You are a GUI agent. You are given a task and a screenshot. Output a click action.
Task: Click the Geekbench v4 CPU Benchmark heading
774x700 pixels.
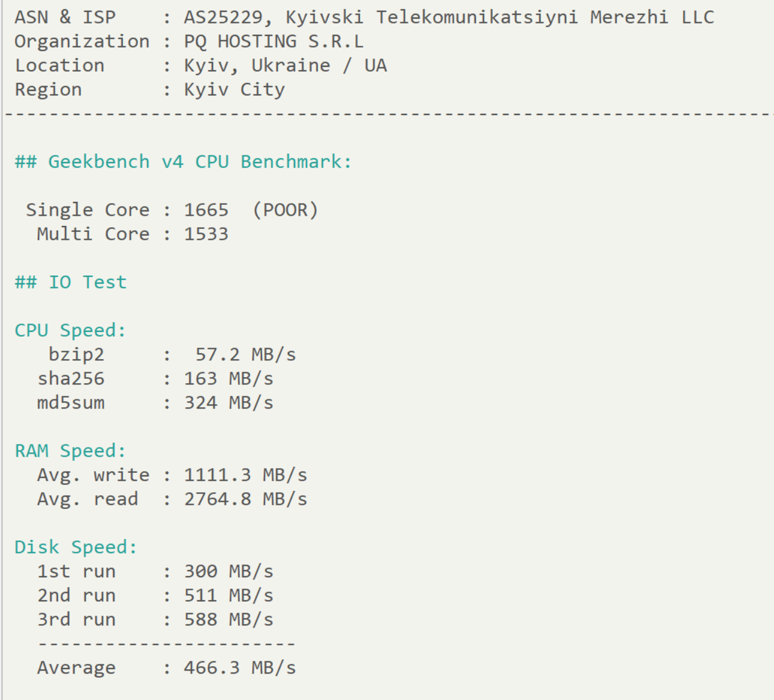(183, 161)
